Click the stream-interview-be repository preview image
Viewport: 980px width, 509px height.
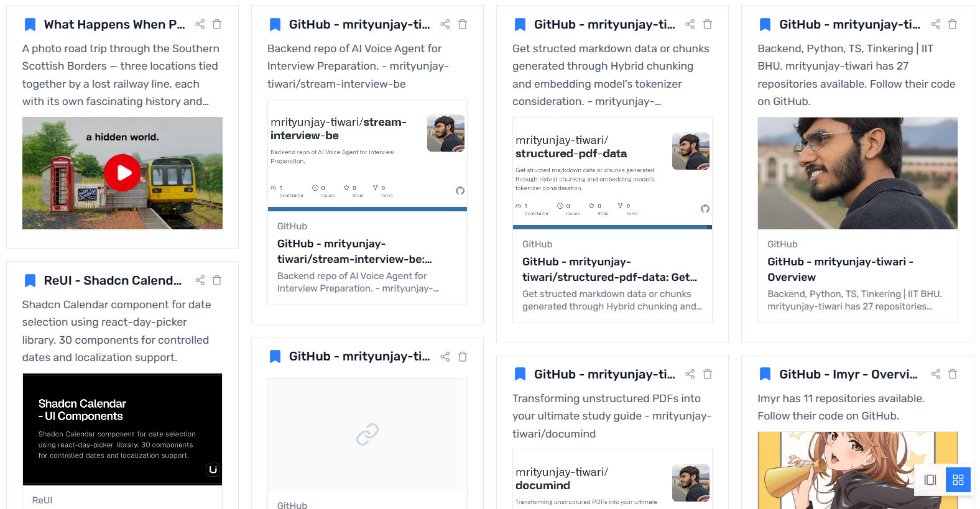(367, 155)
